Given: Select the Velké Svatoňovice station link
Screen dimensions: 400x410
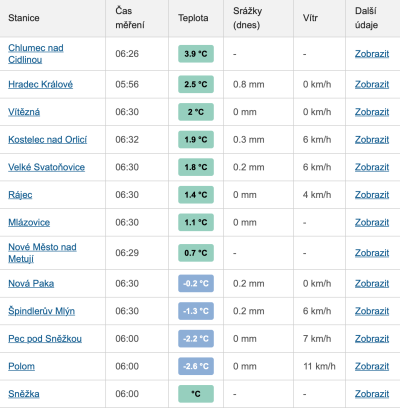Looking at the screenshot, I should 46,167.
